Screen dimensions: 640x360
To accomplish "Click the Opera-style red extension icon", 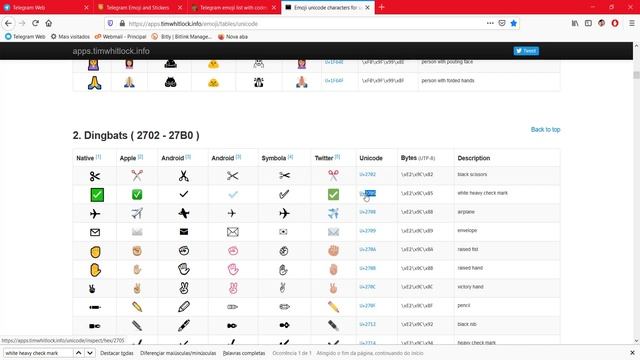I will pyautogui.click(x=615, y=23).
